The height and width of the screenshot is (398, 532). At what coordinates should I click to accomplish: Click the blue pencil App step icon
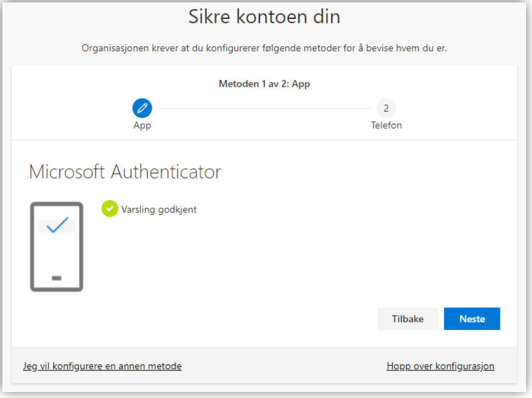click(142, 108)
